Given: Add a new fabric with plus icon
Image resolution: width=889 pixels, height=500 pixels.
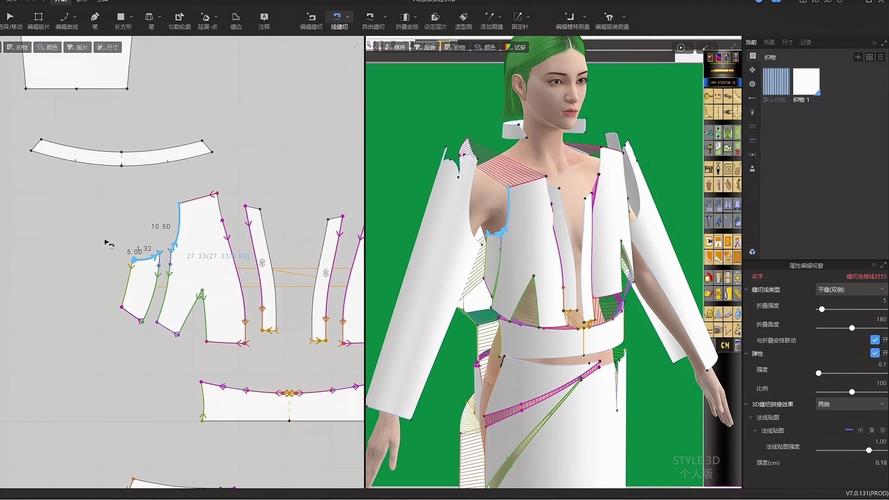Looking at the screenshot, I should pos(858,57).
